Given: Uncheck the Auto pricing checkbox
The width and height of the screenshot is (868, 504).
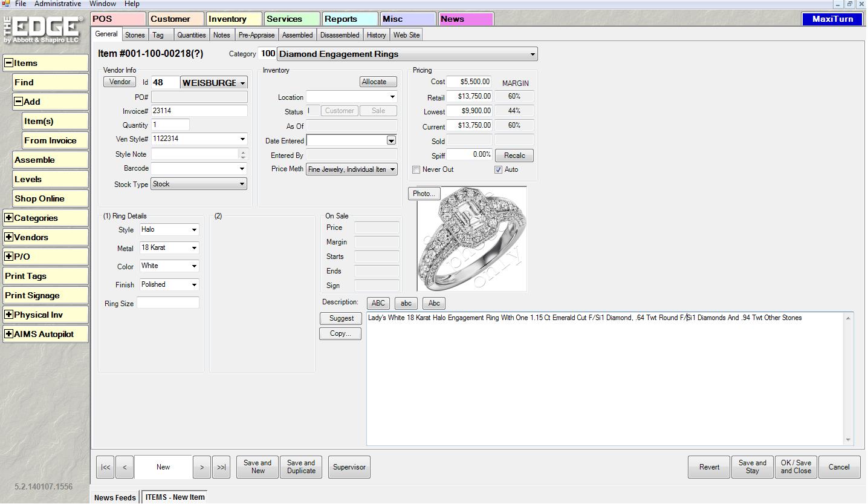Looking at the screenshot, I should (x=498, y=170).
